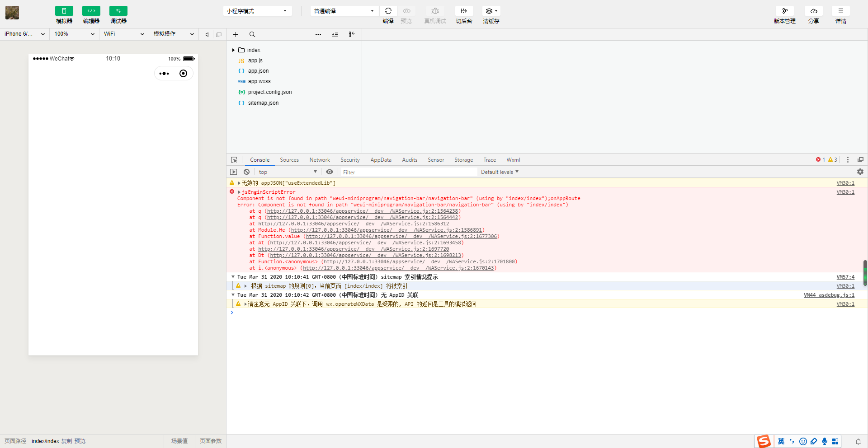Click the hide file panel icon
This screenshot has width=868, height=448.
click(x=352, y=34)
